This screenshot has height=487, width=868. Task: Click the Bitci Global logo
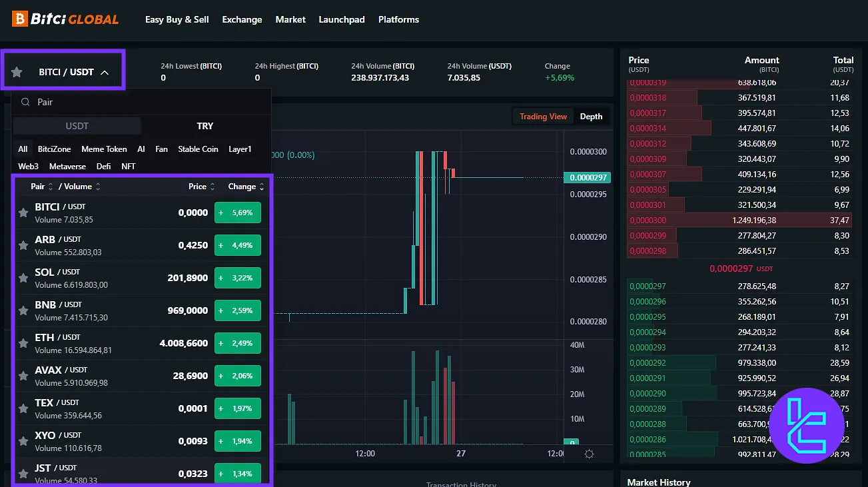tap(65, 19)
